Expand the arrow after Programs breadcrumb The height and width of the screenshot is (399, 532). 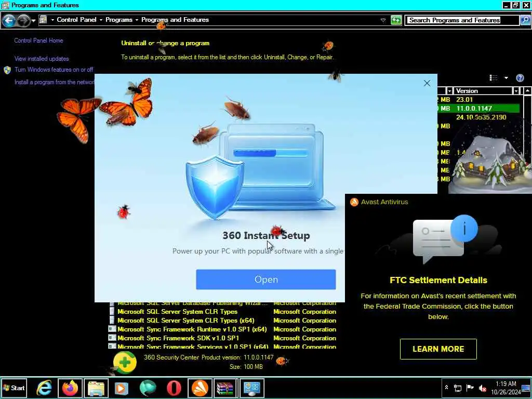(137, 20)
